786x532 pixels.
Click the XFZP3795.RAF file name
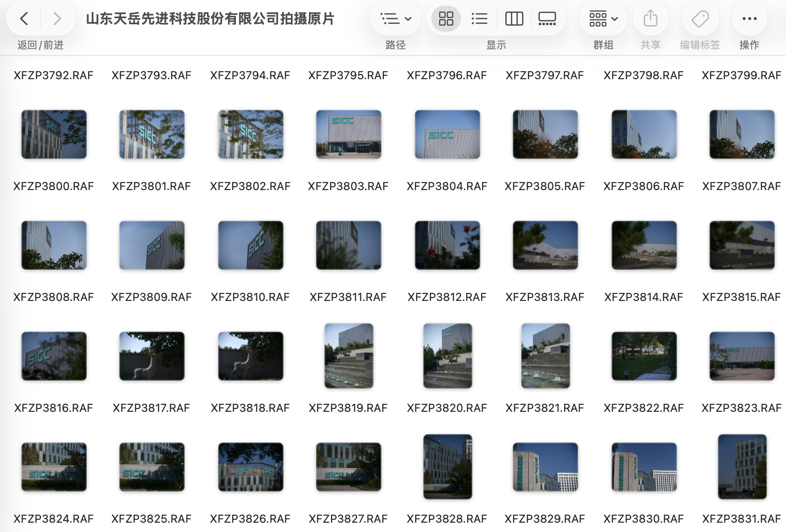[x=348, y=75]
